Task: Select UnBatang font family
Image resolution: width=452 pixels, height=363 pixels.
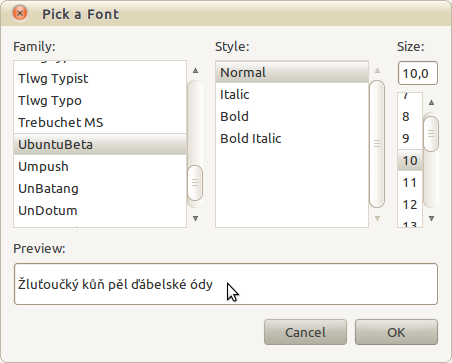Action: [x=100, y=188]
